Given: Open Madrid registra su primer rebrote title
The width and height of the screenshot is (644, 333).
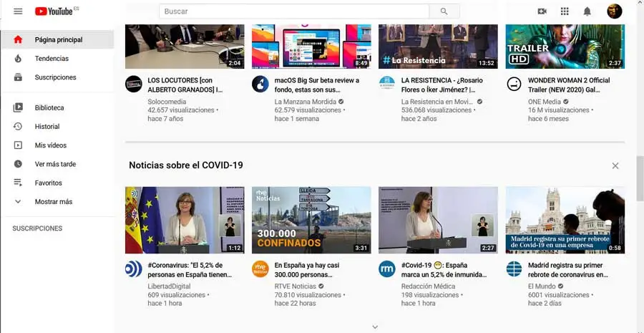Looking at the screenshot, I should coord(568,270).
